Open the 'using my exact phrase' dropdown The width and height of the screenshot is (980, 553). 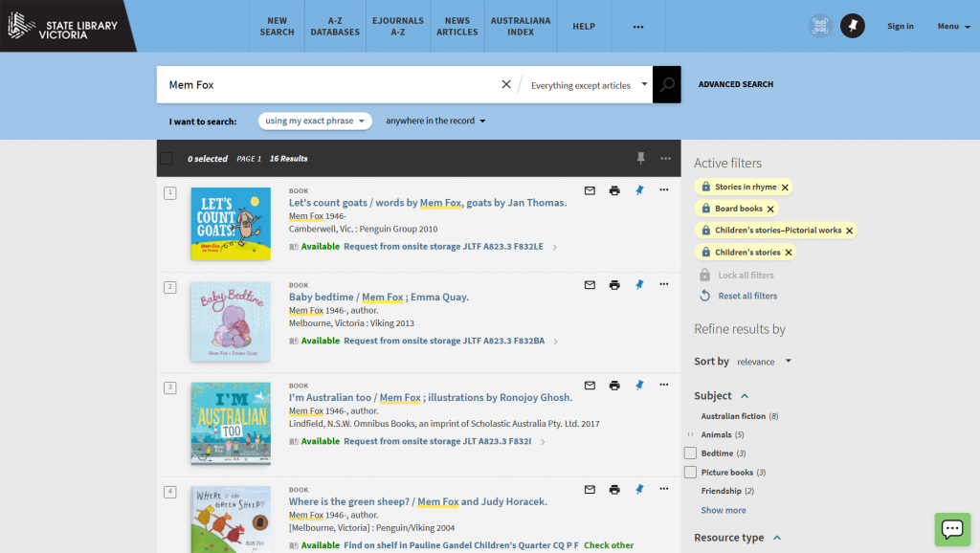(x=315, y=122)
